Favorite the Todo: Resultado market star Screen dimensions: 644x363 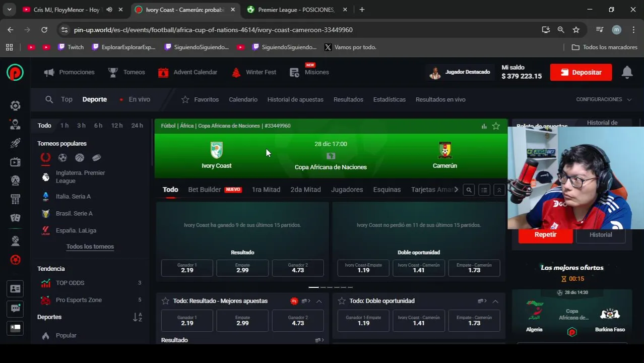click(x=165, y=301)
